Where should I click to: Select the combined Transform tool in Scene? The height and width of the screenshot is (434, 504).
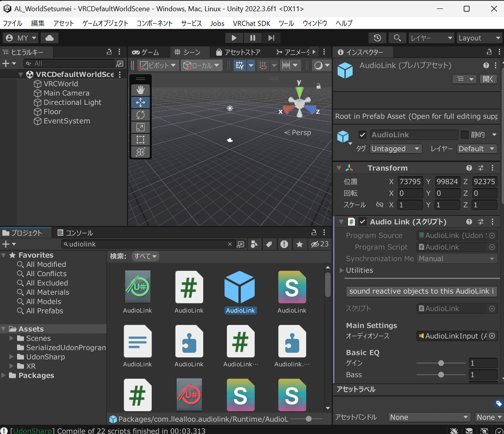[141, 152]
